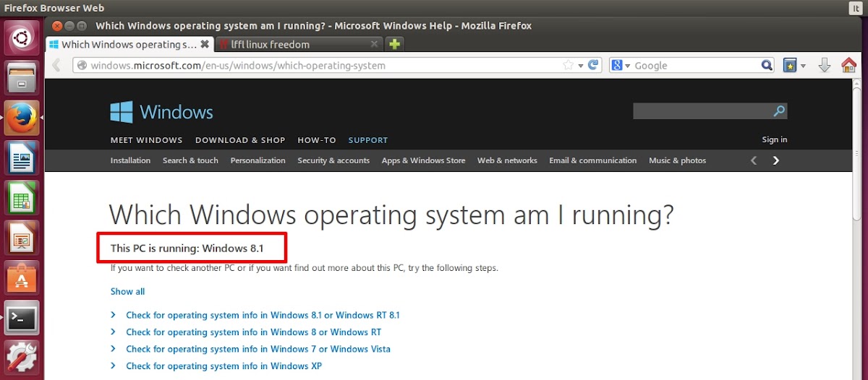Select the Email & communication category

click(592, 160)
